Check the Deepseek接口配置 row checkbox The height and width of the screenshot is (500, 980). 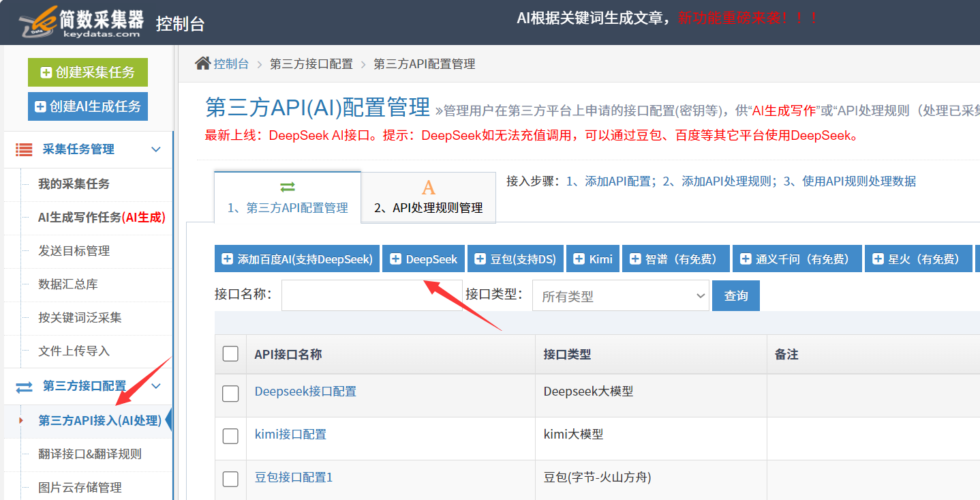(230, 394)
